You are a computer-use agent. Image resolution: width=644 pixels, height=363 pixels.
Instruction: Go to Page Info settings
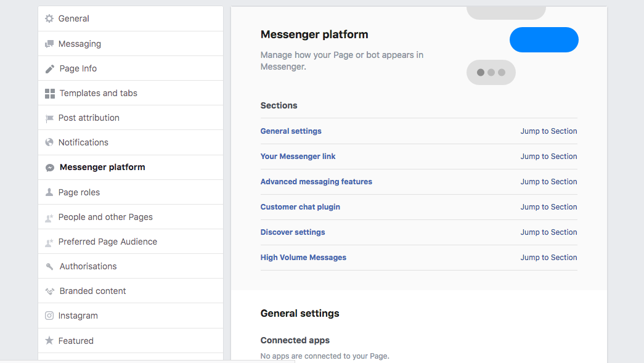point(131,68)
